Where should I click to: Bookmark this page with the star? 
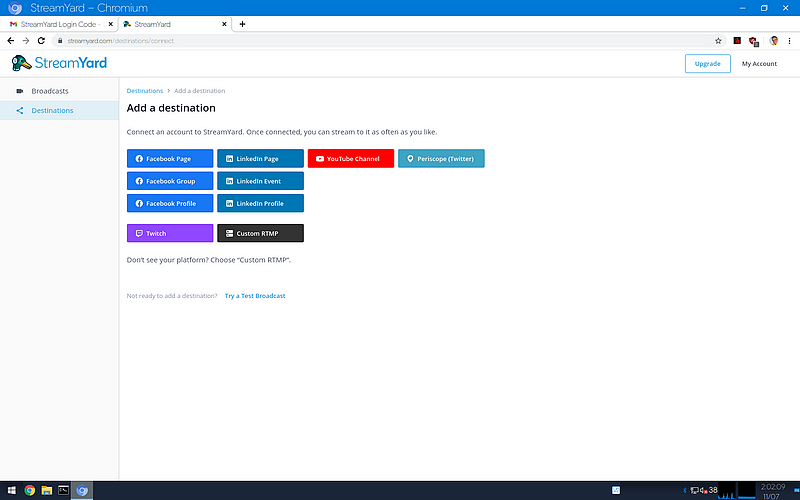tap(718, 41)
